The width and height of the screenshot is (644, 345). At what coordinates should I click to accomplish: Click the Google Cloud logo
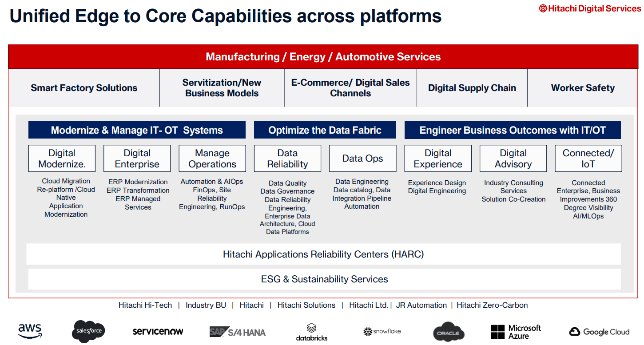coord(599,332)
